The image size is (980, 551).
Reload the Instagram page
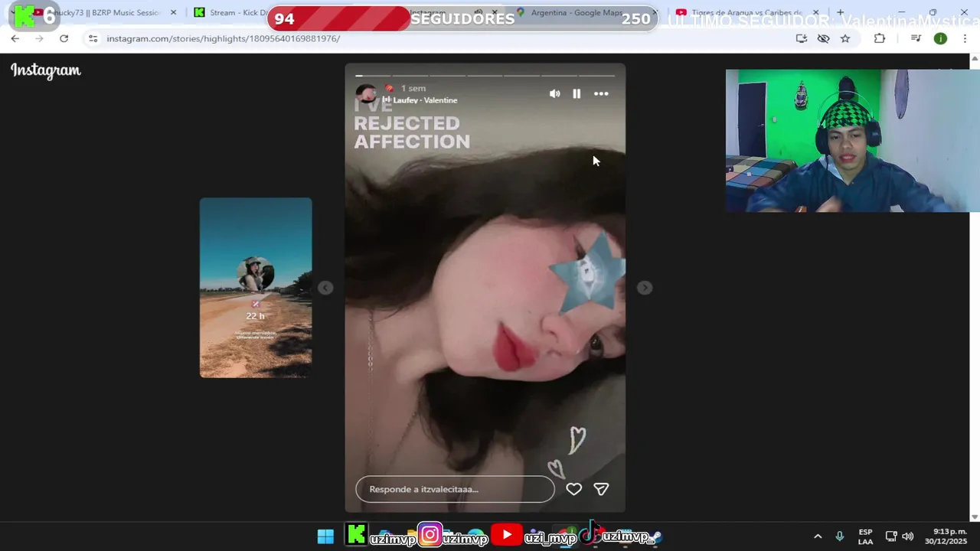pyautogui.click(x=64, y=38)
